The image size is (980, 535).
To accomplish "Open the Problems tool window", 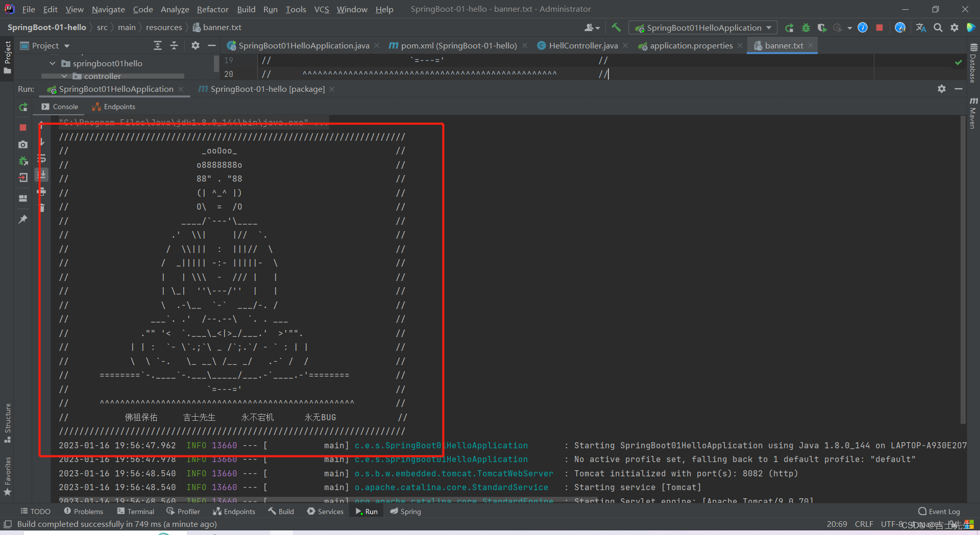I will pyautogui.click(x=83, y=511).
